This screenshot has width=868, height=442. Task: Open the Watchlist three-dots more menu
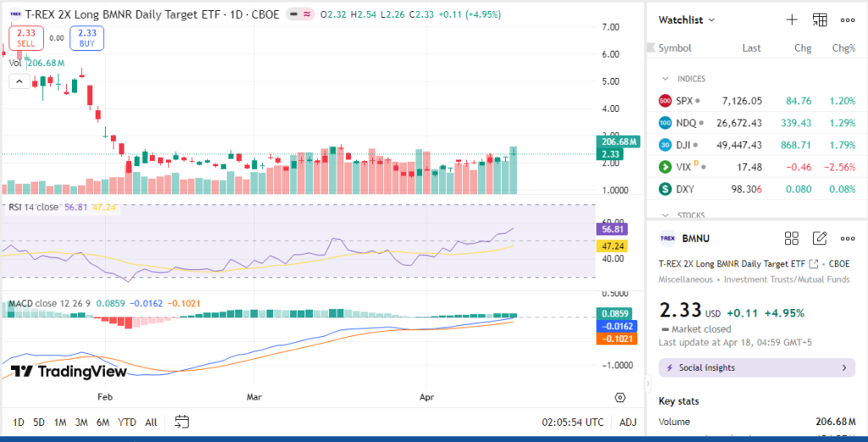(x=848, y=20)
